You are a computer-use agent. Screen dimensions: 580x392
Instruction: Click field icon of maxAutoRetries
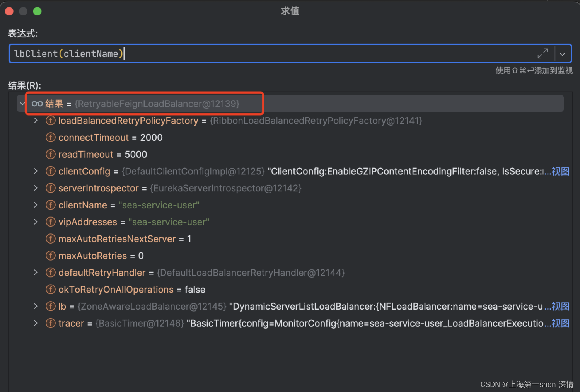click(51, 256)
